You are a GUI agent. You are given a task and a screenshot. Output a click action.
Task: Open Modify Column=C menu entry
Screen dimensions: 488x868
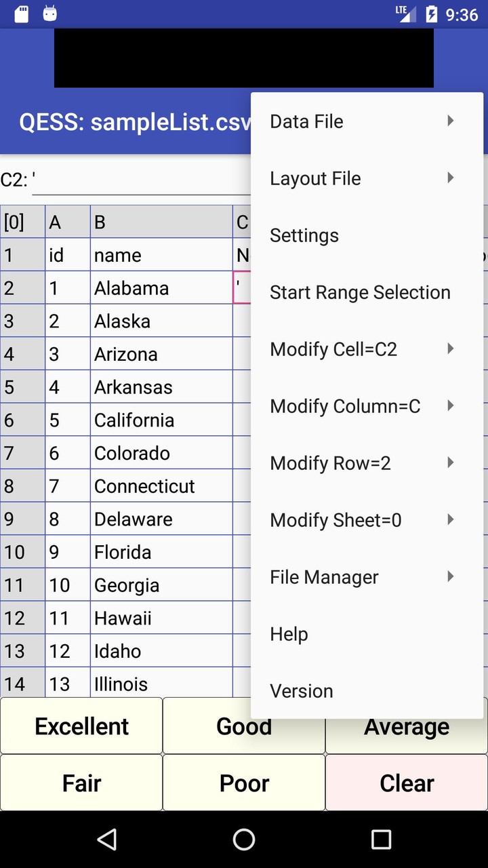[x=345, y=406]
